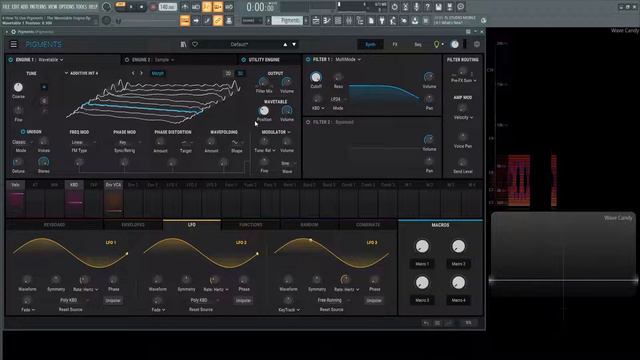The height and width of the screenshot is (360, 640).
Task: Click FL Studio help question mark icon
Action: [x=427, y=7]
